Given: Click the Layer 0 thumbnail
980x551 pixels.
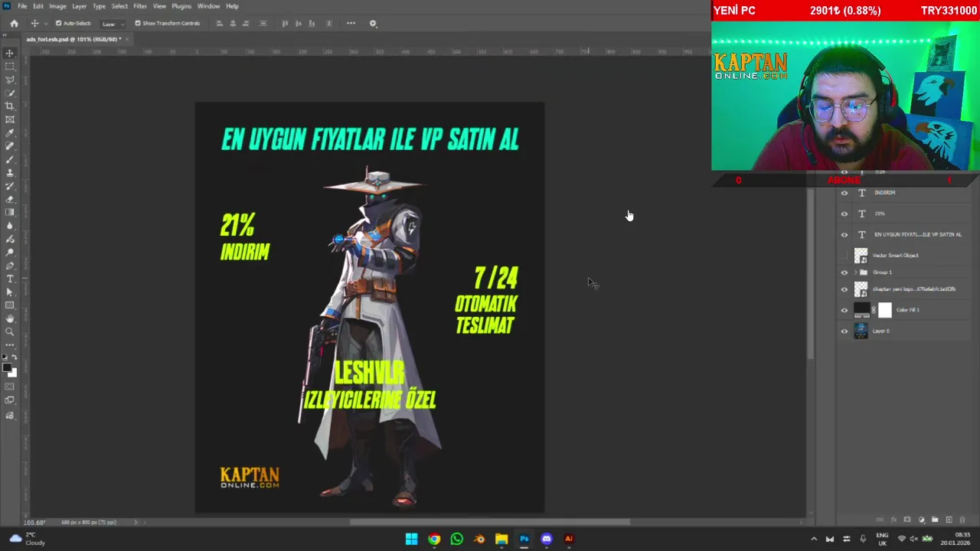Looking at the screenshot, I should (x=861, y=331).
